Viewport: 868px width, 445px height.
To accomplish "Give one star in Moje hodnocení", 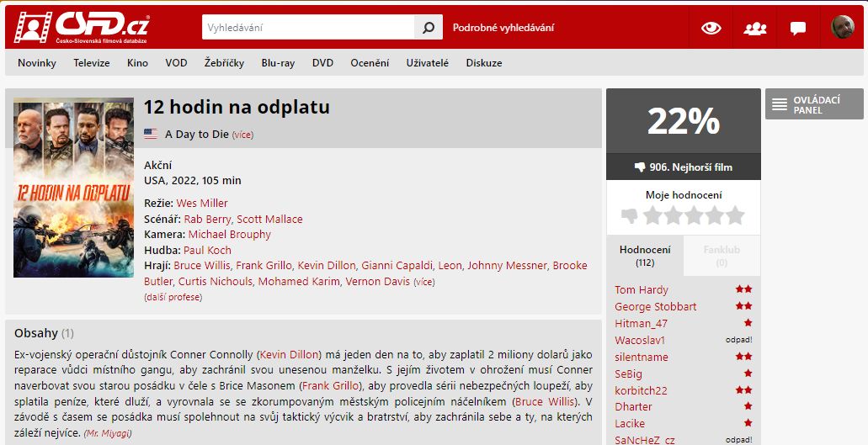I will (x=652, y=215).
